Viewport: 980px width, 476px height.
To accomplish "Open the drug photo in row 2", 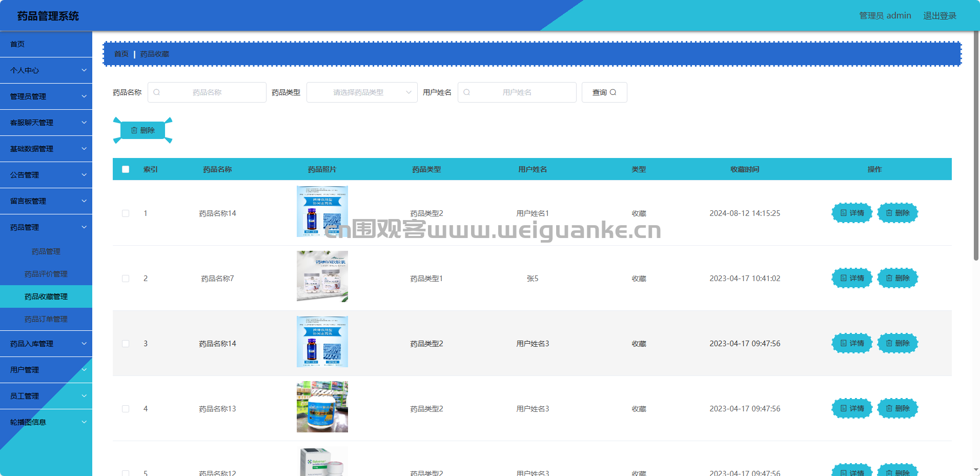I will coord(322,276).
